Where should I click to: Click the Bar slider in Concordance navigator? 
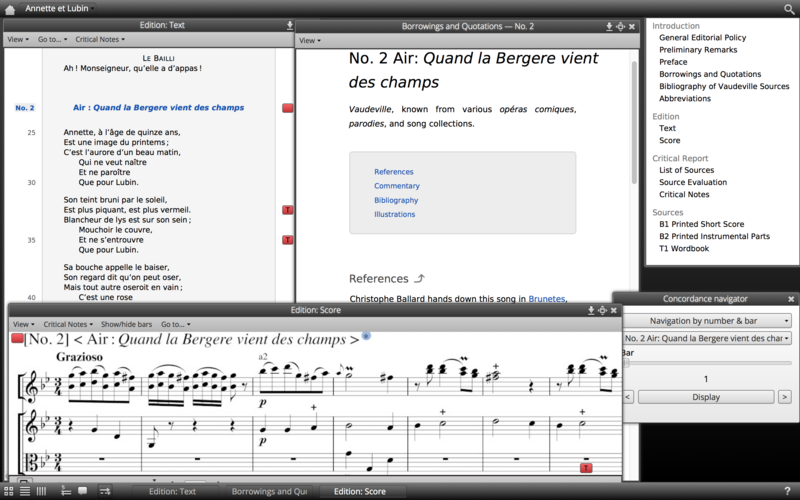point(706,364)
